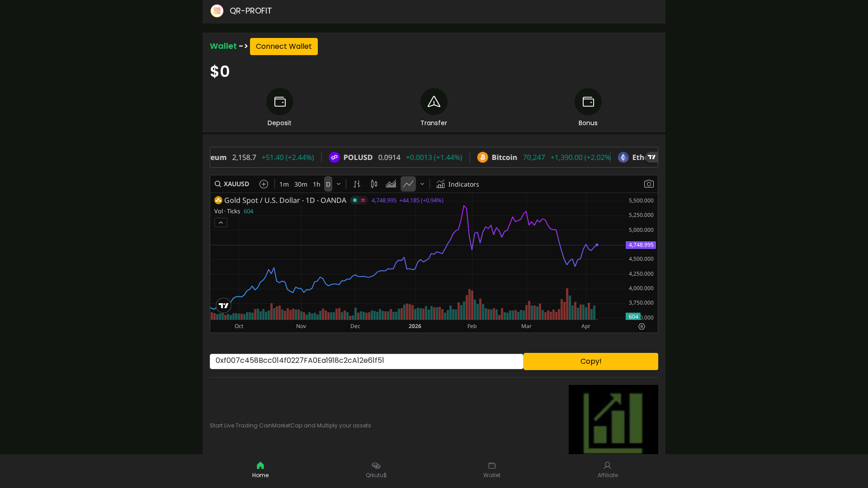Go to Home via bottom nav icon

(x=260, y=465)
